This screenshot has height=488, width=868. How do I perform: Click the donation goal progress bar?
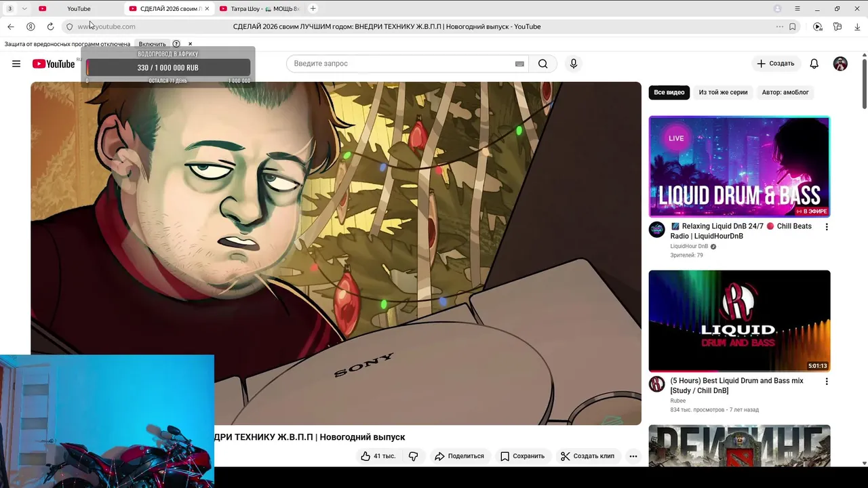click(168, 68)
